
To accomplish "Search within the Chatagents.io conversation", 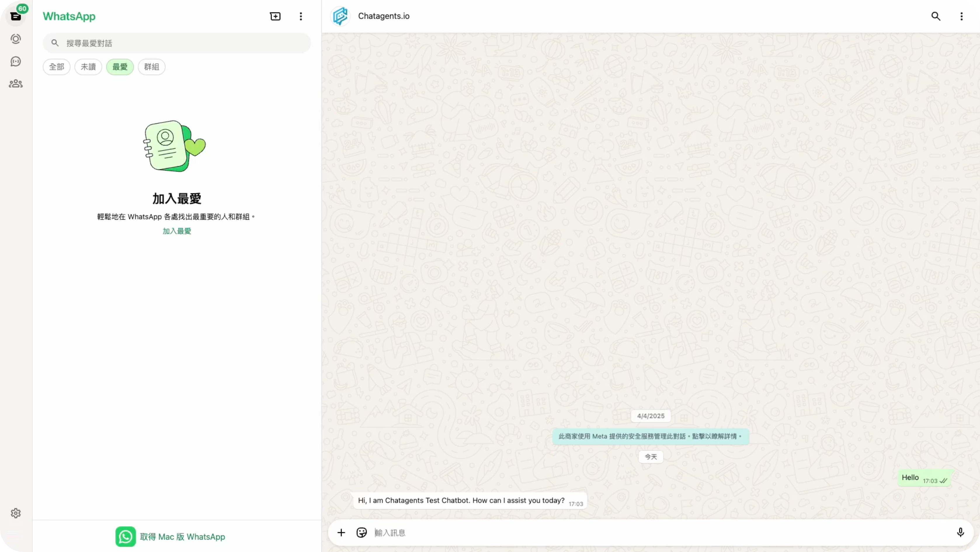I will pos(936,16).
